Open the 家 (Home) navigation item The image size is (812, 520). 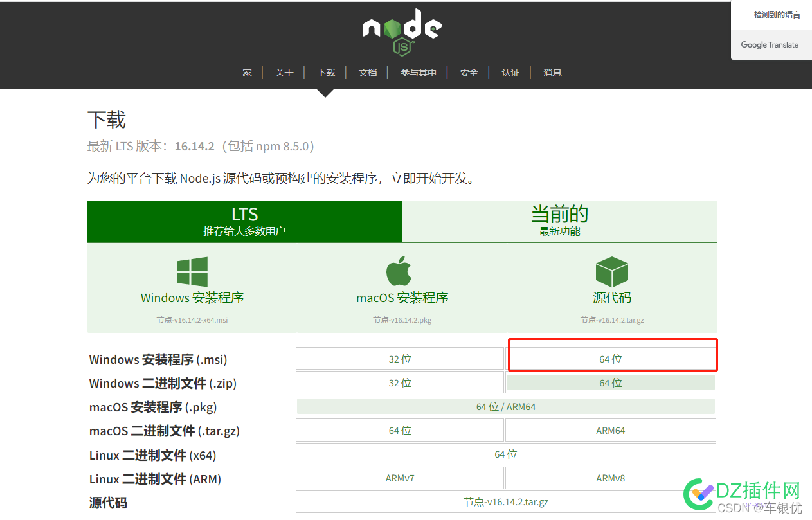coord(247,73)
